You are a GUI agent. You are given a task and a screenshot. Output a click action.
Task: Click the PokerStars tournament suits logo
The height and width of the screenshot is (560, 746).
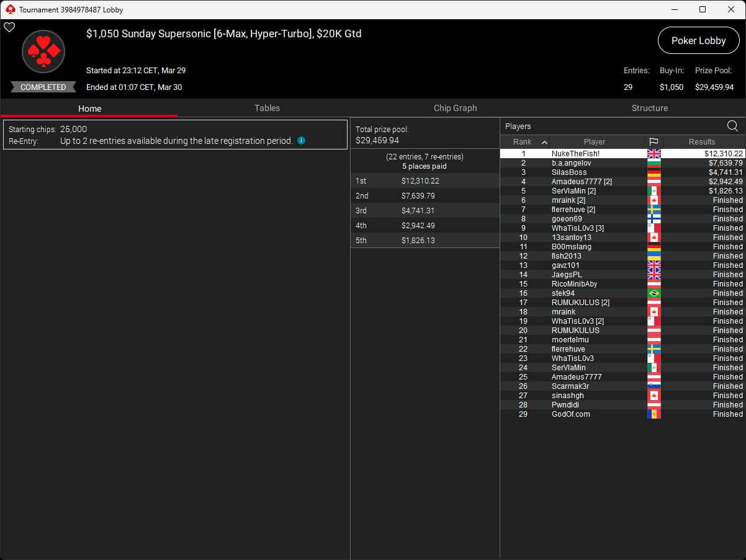pyautogui.click(x=43, y=52)
